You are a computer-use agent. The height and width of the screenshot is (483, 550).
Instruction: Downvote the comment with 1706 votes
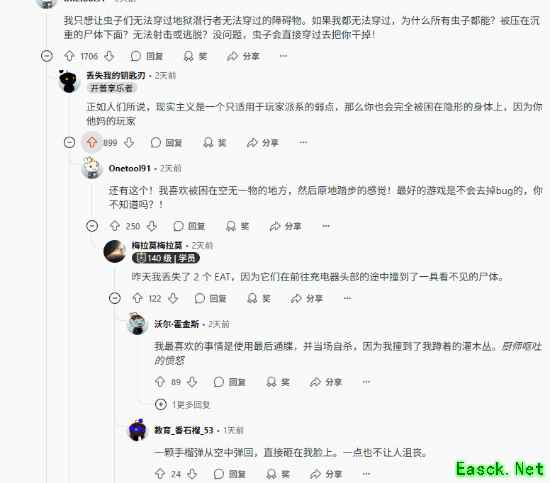(109, 56)
